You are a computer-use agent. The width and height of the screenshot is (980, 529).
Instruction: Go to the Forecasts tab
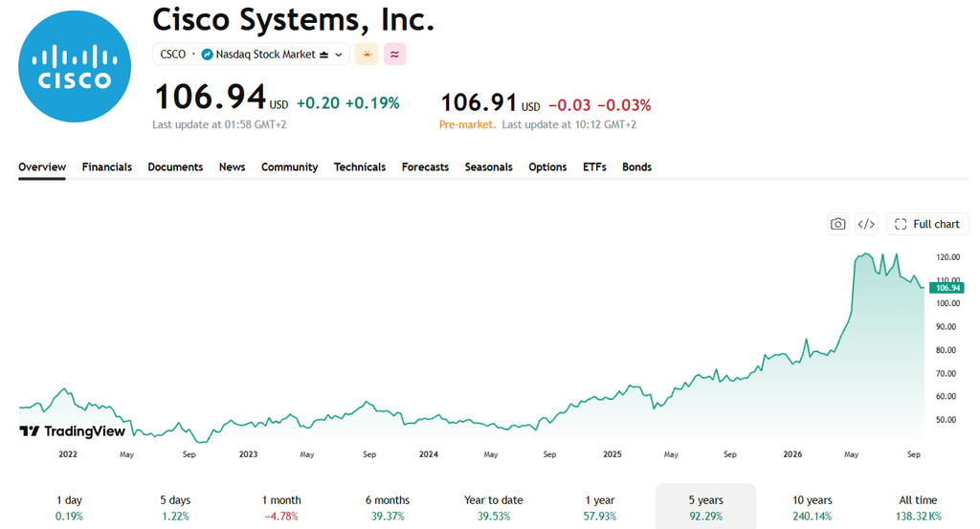[x=425, y=166]
